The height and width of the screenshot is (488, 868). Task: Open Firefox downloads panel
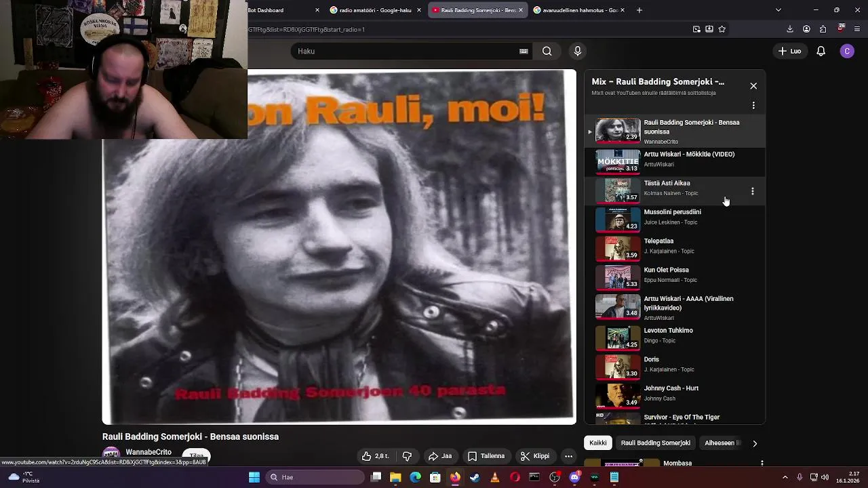click(x=790, y=29)
